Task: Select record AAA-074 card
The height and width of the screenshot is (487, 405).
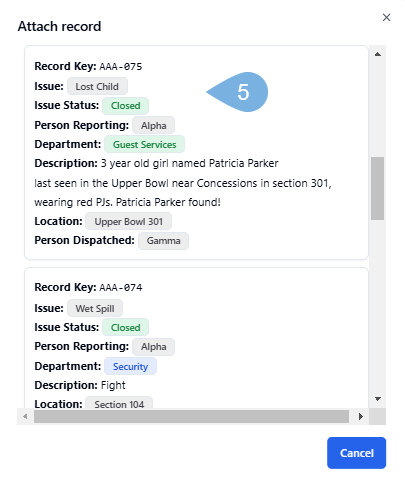Action: 196,338
